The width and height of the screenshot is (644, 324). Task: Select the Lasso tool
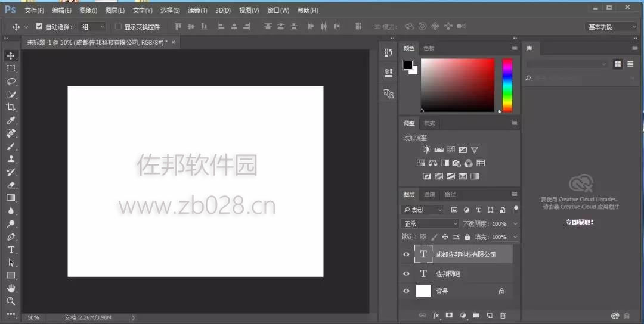coord(11,81)
